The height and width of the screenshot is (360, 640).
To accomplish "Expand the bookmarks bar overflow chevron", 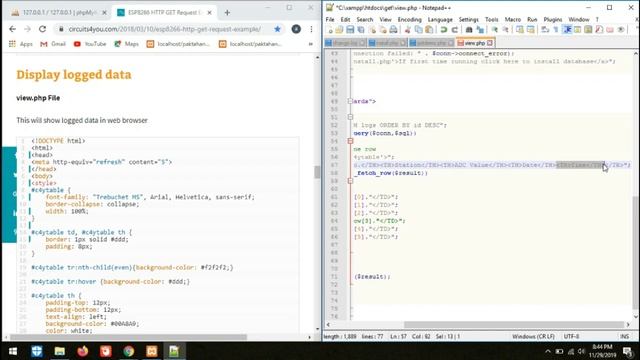I will point(311,44).
